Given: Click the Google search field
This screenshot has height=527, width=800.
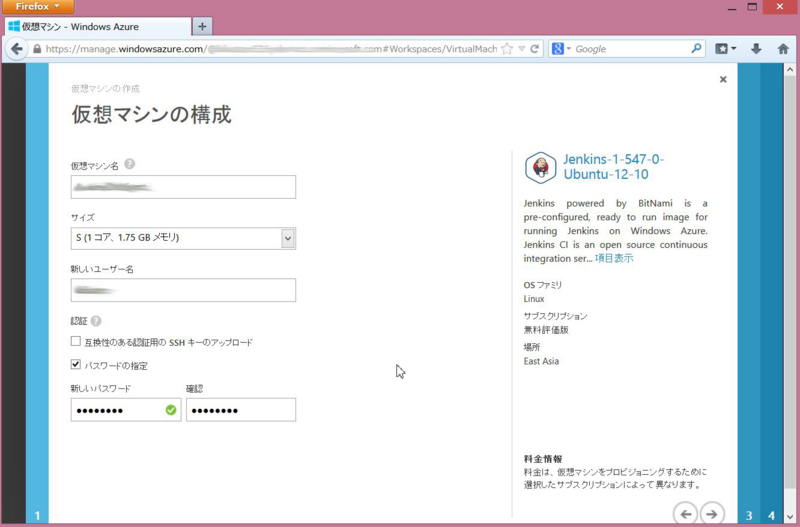Looking at the screenshot, I should tap(631, 49).
